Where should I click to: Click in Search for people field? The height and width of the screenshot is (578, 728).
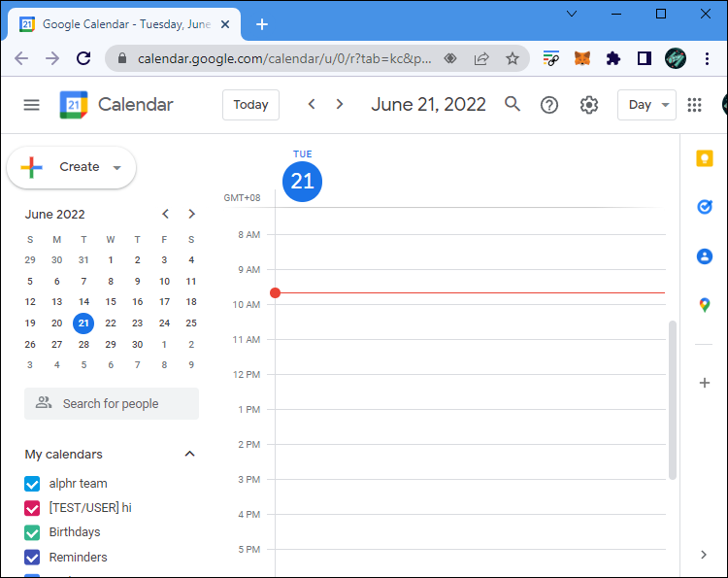click(112, 403)
